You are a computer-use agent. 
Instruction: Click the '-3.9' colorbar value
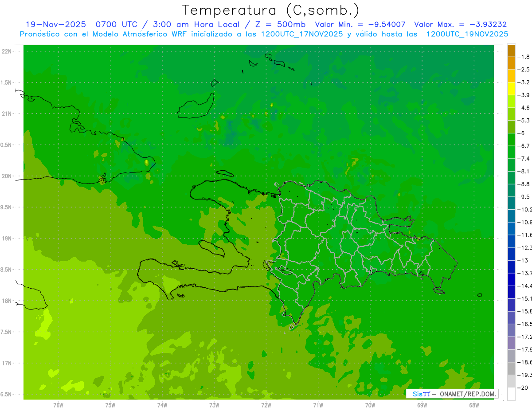[524, 95]
